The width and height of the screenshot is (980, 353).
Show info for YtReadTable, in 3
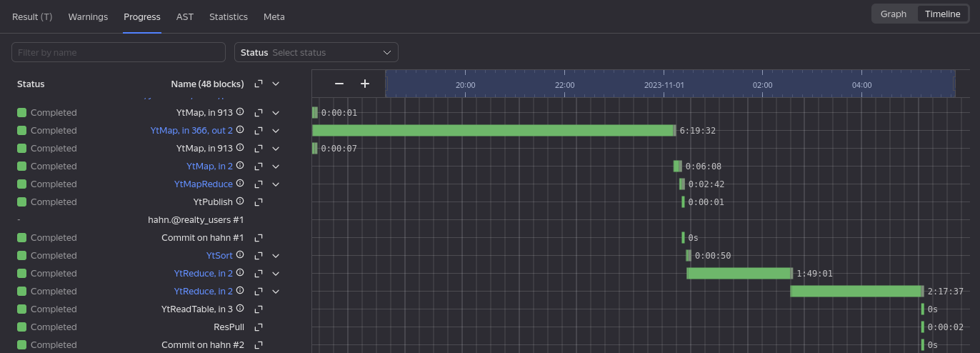tap(240, 309)
